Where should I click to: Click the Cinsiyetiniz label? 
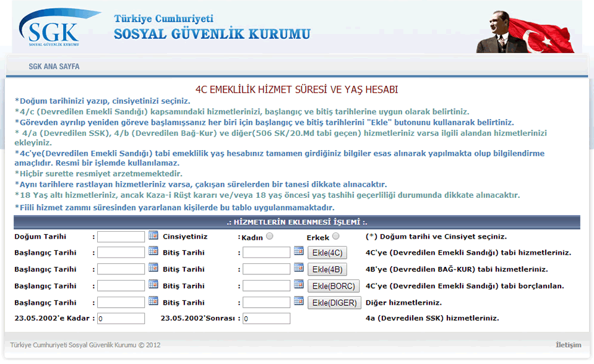point(185,237)
